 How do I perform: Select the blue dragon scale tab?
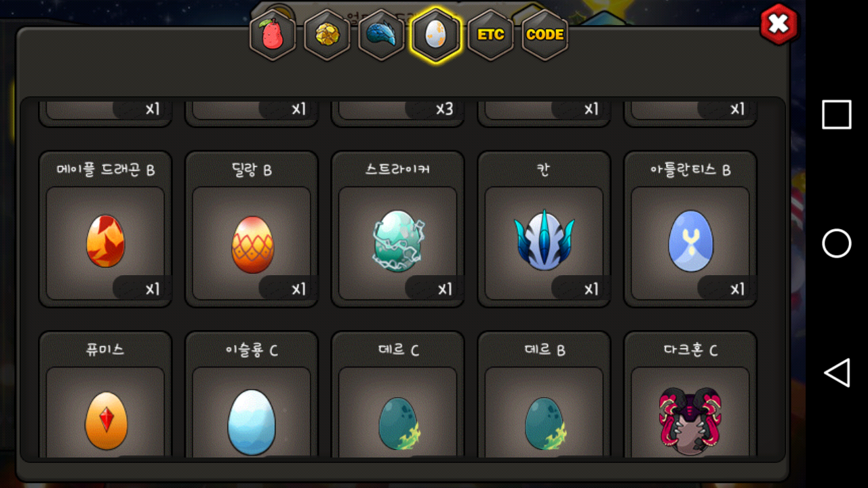tap(381, 35)
